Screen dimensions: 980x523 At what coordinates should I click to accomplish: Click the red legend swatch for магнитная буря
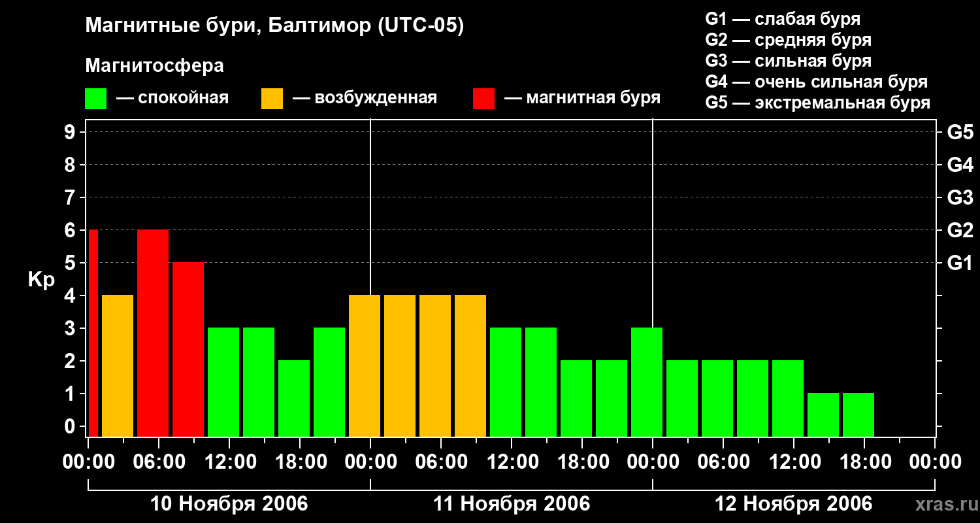[x=484, y=99]
